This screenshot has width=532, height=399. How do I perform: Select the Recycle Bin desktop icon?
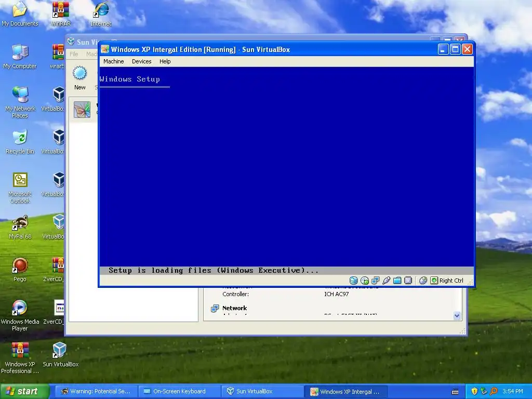point(20,142)
